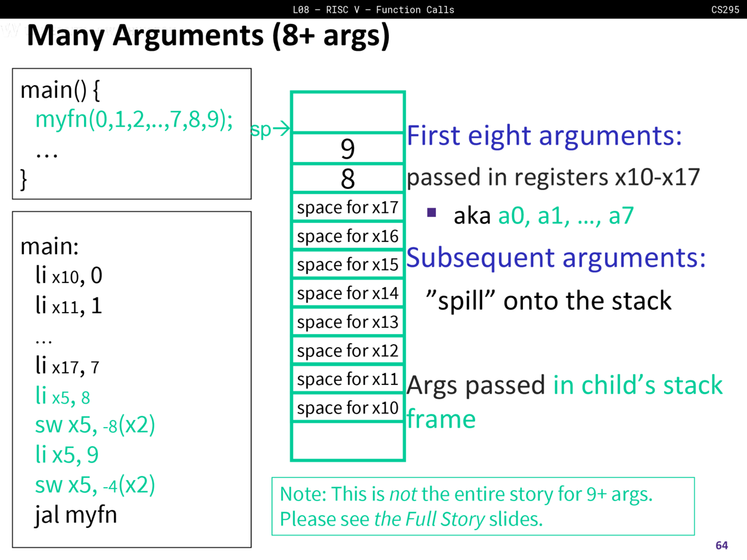The height and width of the screenshot is (560, 747).
Task: Select the stack cell containing 8
Action: (348, 178)
